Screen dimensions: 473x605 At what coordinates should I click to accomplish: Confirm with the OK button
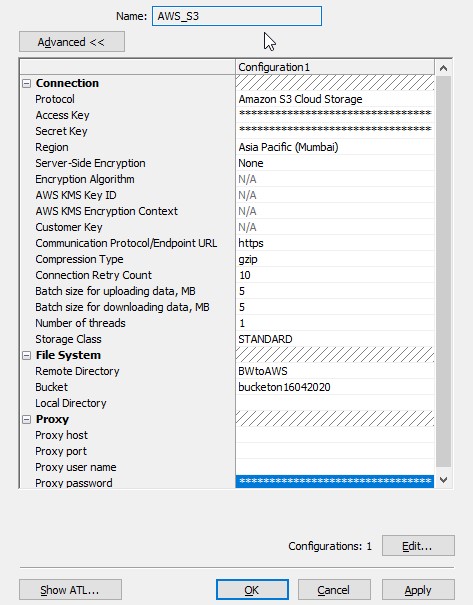click(252, 590)
